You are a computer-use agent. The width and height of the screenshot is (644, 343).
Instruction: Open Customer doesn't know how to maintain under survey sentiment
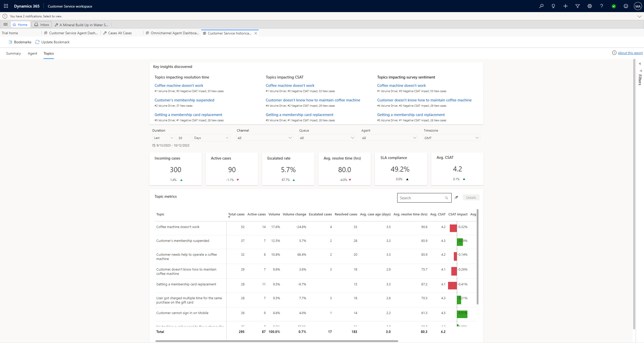424,100
